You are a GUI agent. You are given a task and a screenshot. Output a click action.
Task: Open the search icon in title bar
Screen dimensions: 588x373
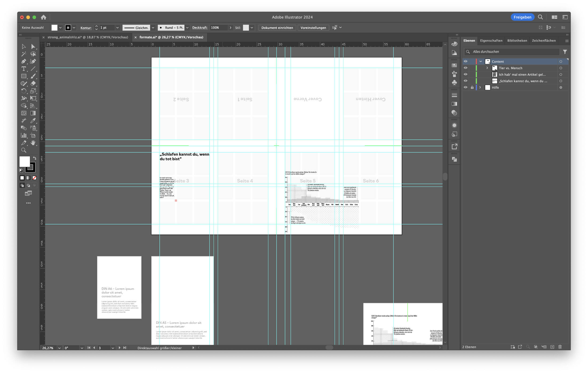coord(540,17)
